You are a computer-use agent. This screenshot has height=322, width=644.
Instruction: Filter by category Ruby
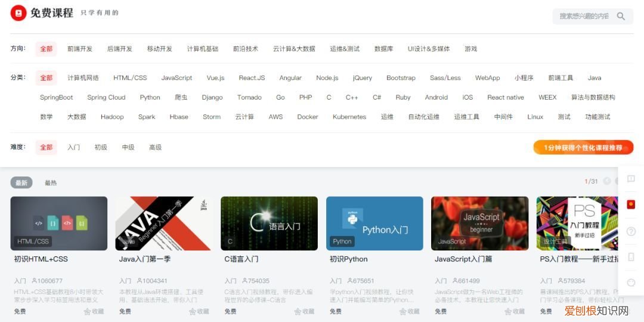[403, 97]
